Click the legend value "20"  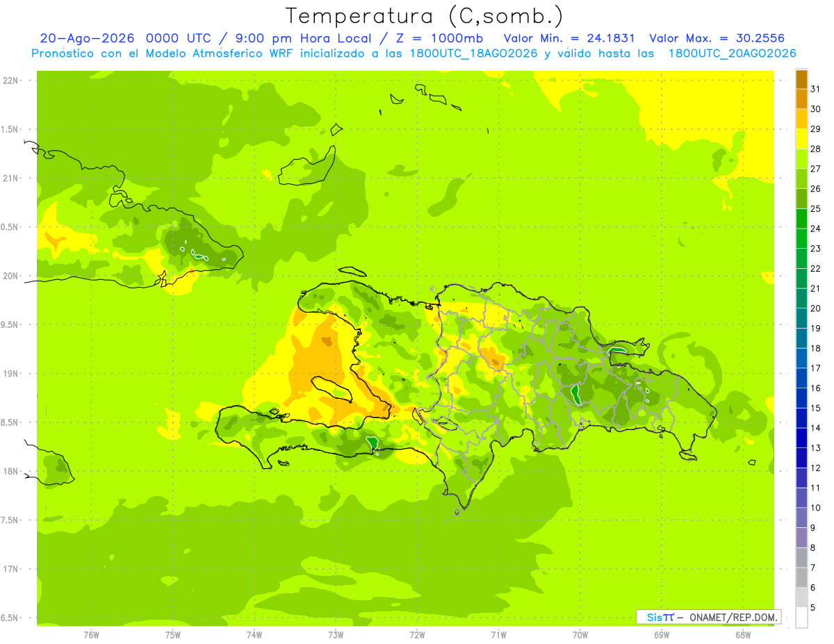[816, 308]
